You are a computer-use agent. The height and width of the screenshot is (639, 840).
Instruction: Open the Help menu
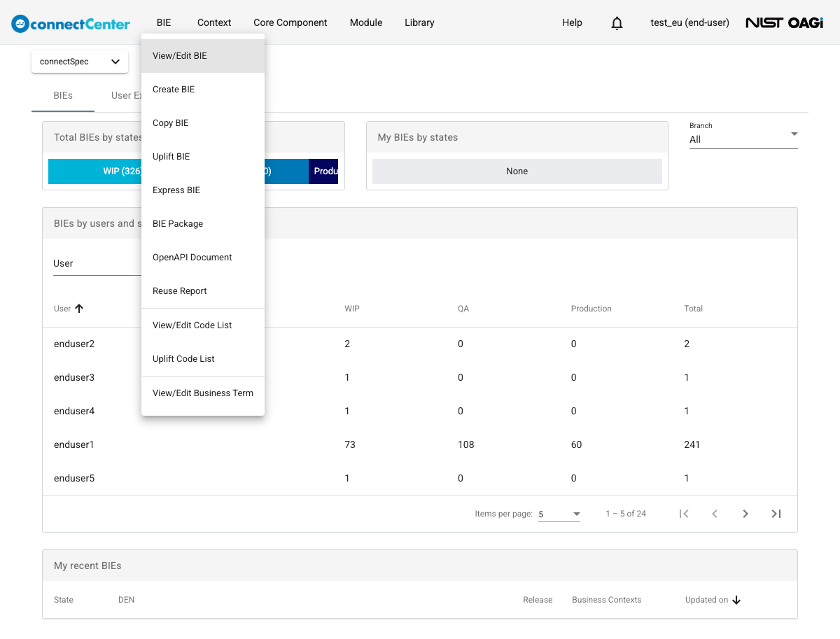click(572, 22)
